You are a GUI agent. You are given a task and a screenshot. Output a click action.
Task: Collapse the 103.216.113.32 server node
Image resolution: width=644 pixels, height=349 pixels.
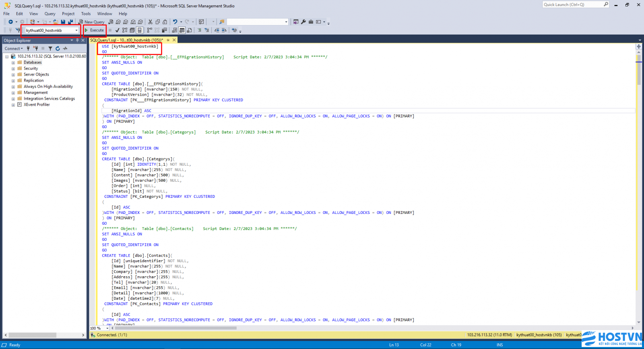tap(7, 57)
